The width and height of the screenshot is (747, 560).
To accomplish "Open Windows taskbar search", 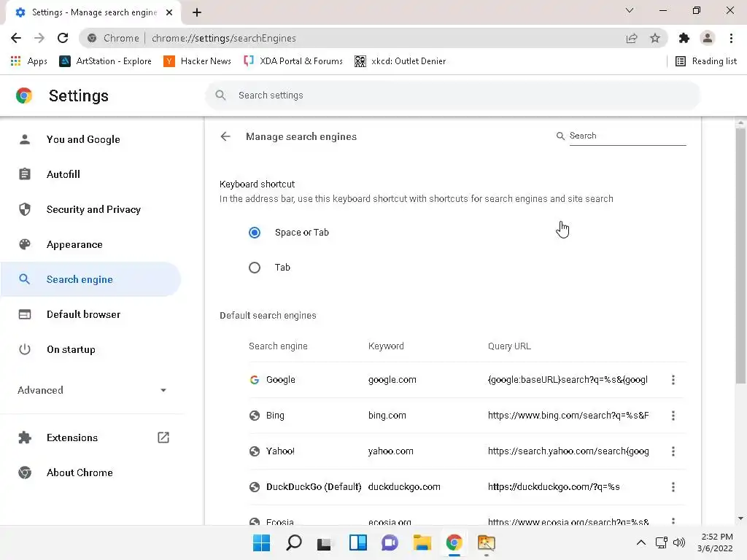I will coord(293,542).
